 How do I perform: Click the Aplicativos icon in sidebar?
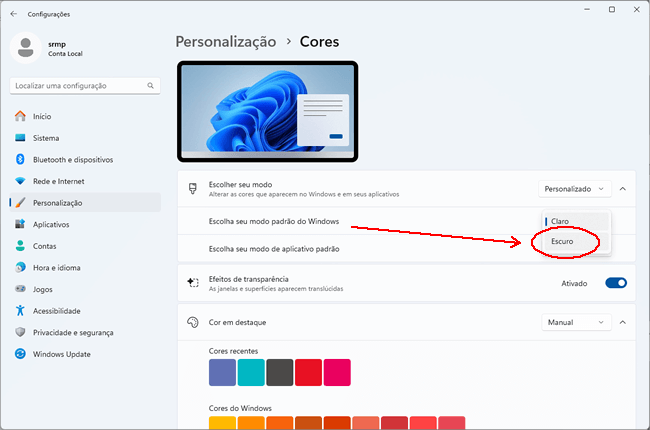coord(20,224)
